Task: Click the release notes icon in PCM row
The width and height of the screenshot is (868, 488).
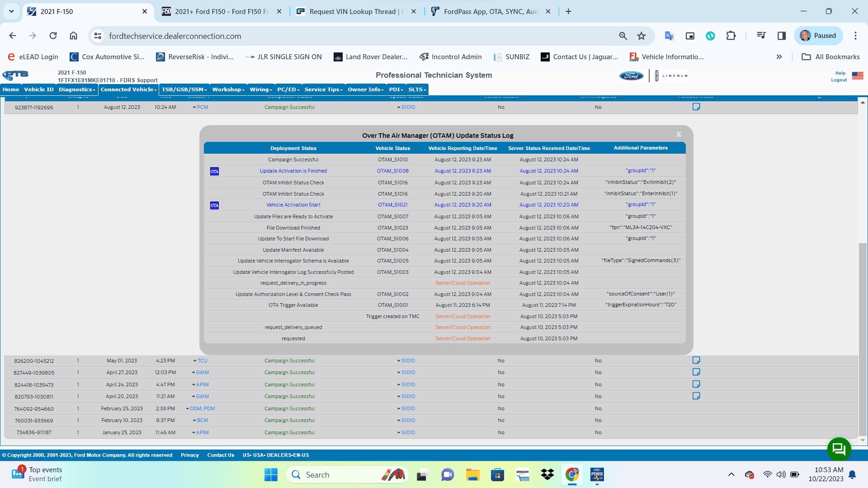Action: [x=696, y=107]
